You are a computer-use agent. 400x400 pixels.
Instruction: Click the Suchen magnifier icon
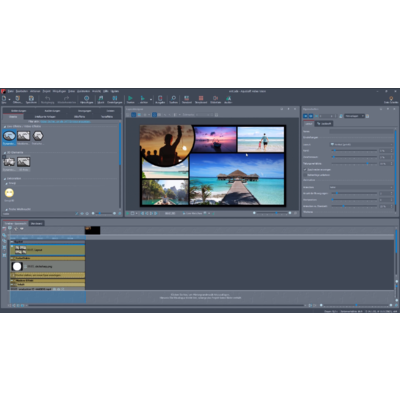coord(173,98)
